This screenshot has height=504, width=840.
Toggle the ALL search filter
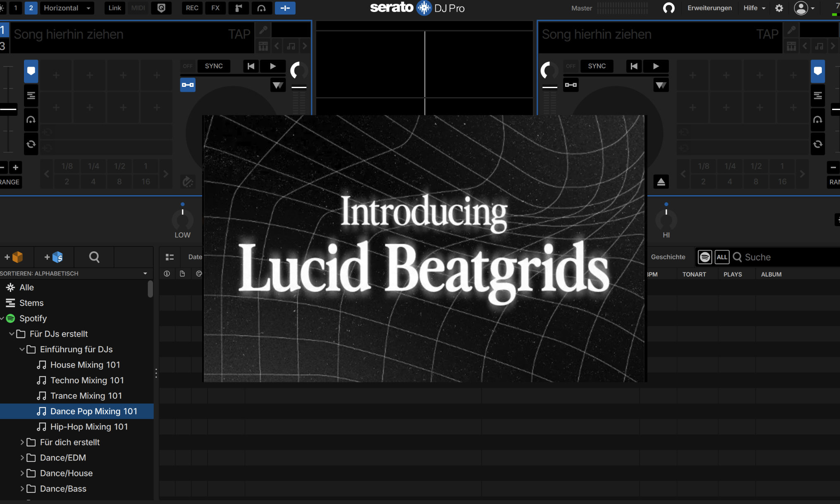[722, 257]
